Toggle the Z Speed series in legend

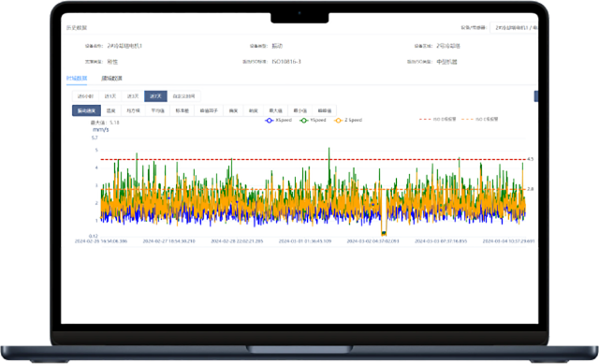tap(348, 120)
